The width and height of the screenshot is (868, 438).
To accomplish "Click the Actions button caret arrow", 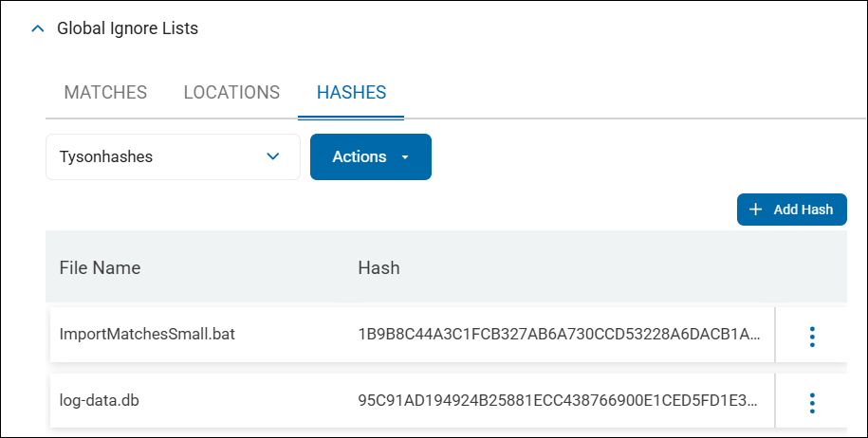I will (x=405, y=157).
